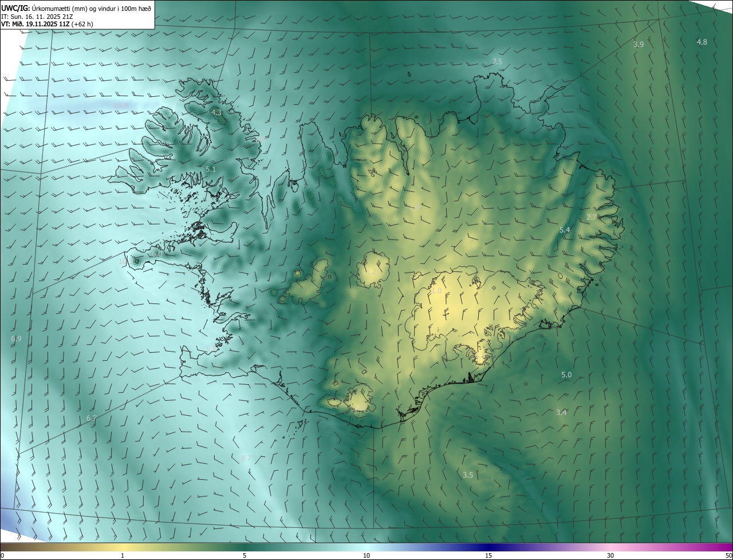Click the initial time line "IT: Sun. 16. 11. 2025 21Z"
733x560 pixels.
(37, 17)
